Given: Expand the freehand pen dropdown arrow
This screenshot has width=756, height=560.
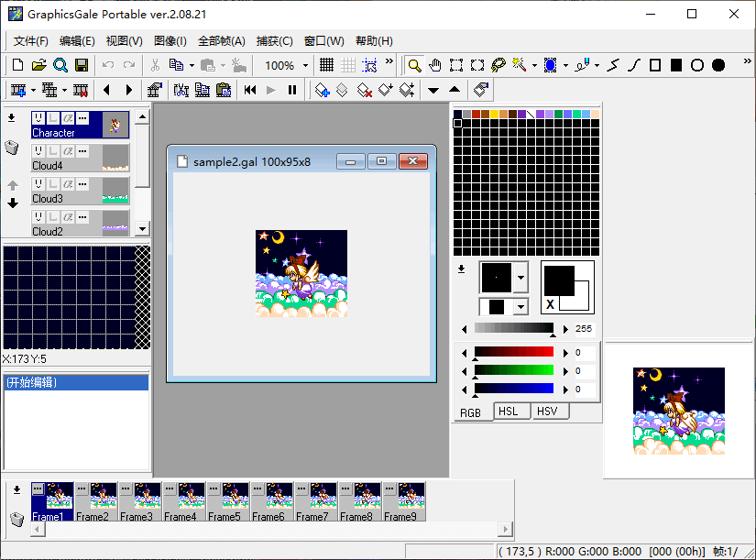Looking at the screenshot, I should pos(597,66).
